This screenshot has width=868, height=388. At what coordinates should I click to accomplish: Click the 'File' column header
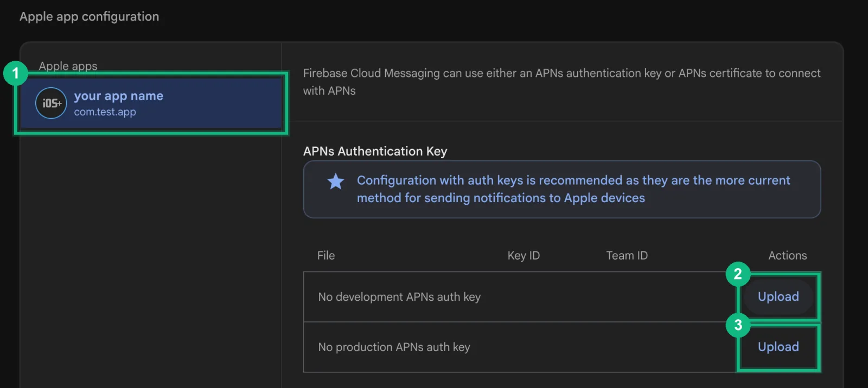pos(326,255)
